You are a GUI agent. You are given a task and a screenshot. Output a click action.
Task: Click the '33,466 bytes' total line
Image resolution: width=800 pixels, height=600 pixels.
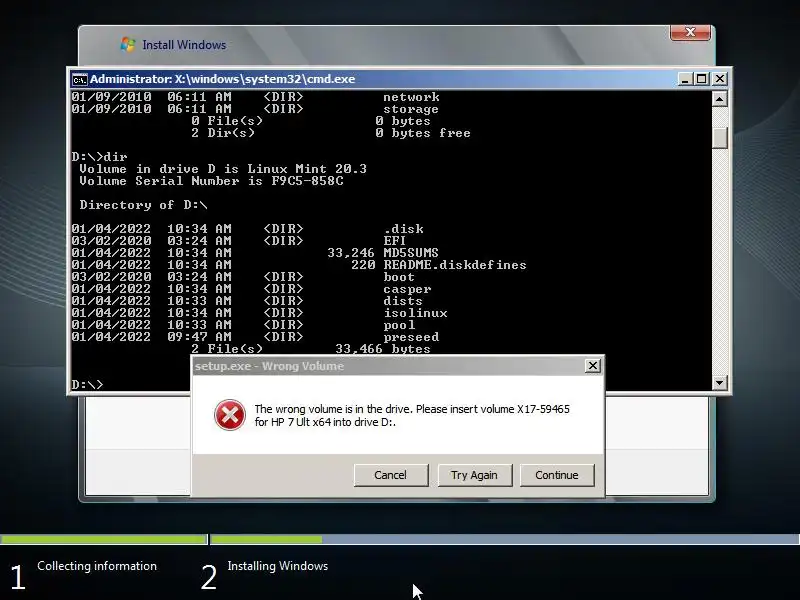(383, 348)
